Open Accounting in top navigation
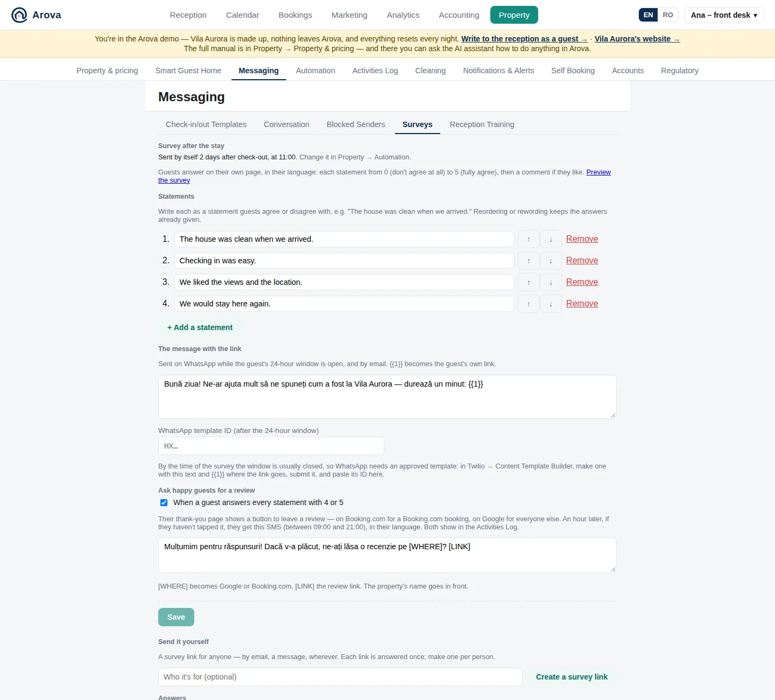775x700 pixels. (x=459, y=15)
